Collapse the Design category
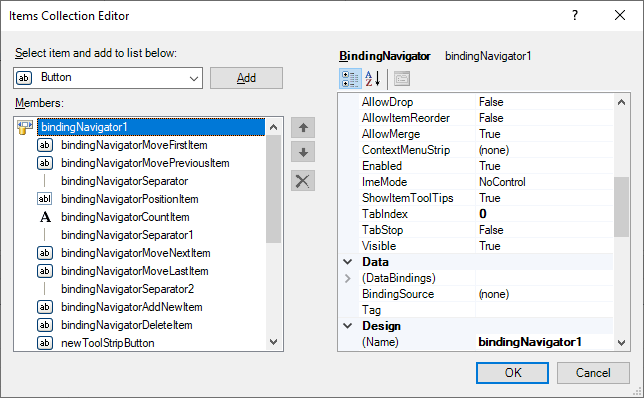Viewport: 644px width, 398px height. tap(348, 326)
